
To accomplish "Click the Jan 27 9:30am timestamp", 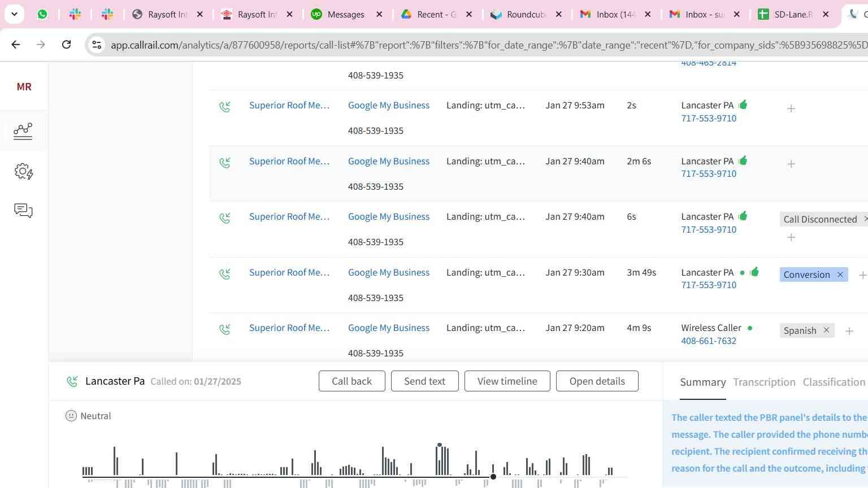I will 575,272.
